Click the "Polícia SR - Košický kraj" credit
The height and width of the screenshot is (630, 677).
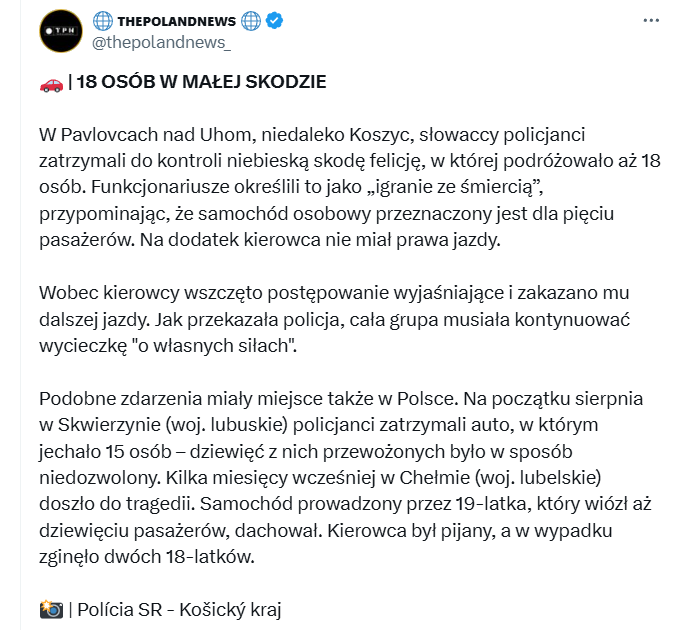[x=182, y=608]
